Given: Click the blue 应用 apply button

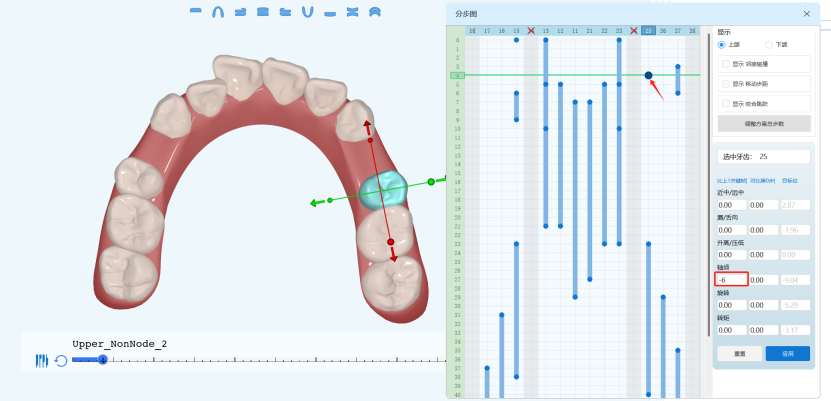Looking at the screenshot, I should pos(788,353).
